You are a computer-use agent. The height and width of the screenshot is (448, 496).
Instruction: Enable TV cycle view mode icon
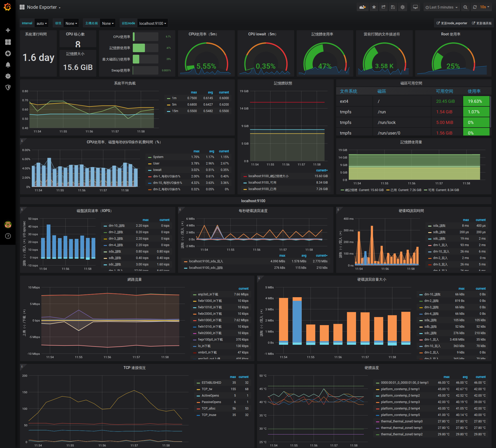pos(415,7)
